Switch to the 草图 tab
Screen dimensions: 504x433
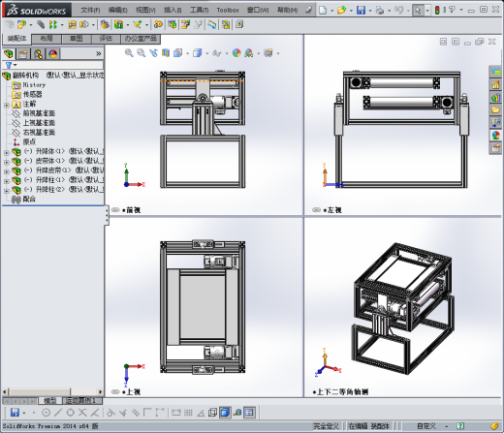pos(77,39)
